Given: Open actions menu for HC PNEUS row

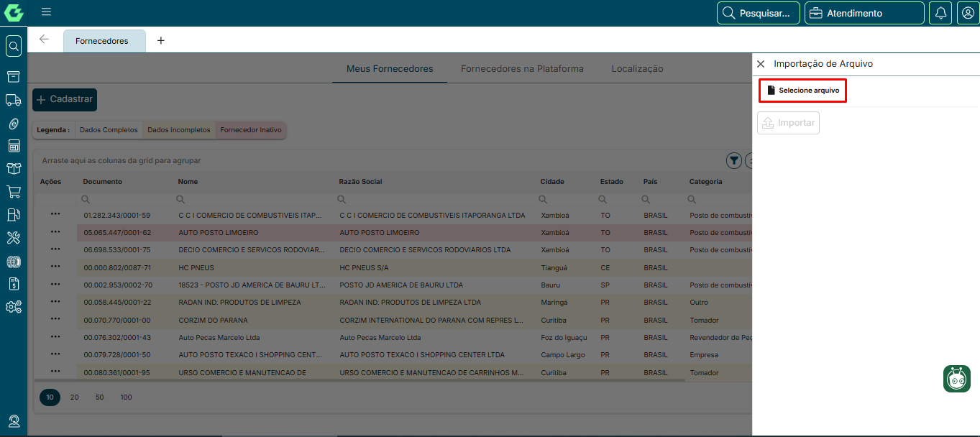Looking at the screenshot, I should click(x=55, y=267).
